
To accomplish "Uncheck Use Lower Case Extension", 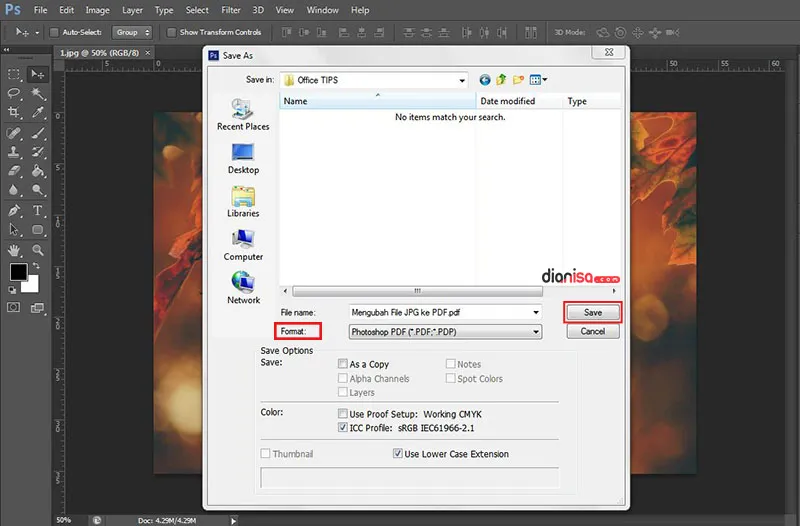I will point(397,453).
